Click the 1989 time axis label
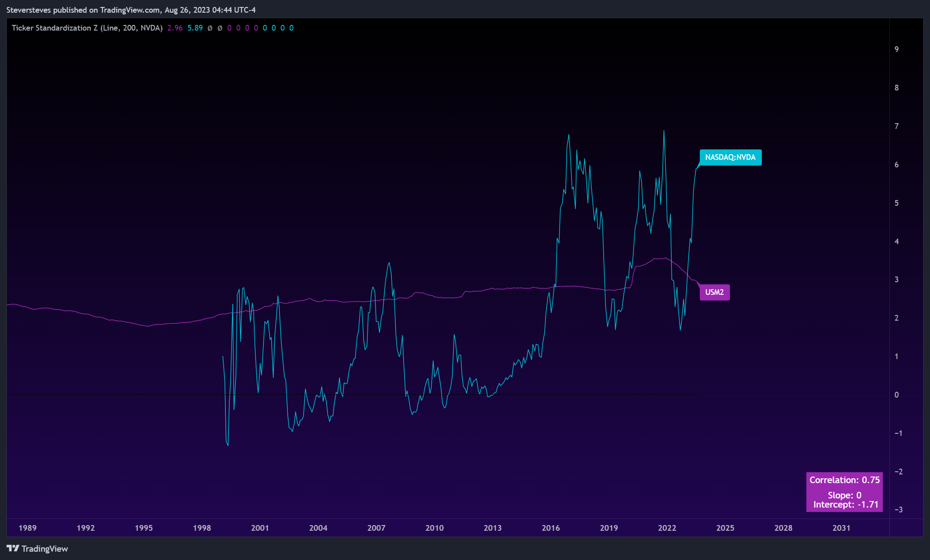Screen dimensions: 930x560 pyautogui.click(x=28, y=528)
